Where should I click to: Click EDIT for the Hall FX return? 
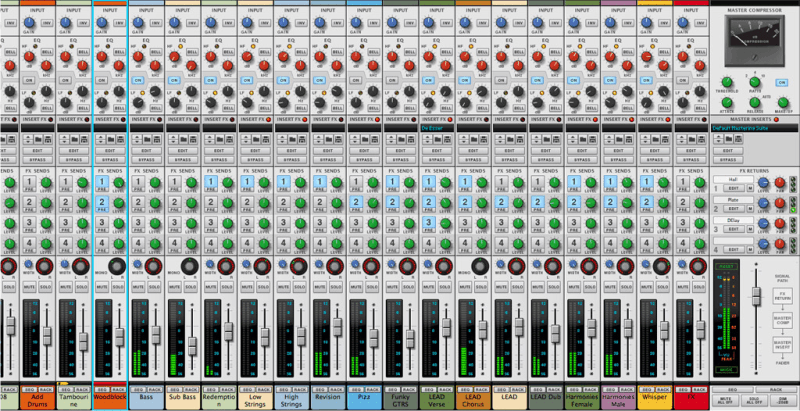click(x=733, y=188)
